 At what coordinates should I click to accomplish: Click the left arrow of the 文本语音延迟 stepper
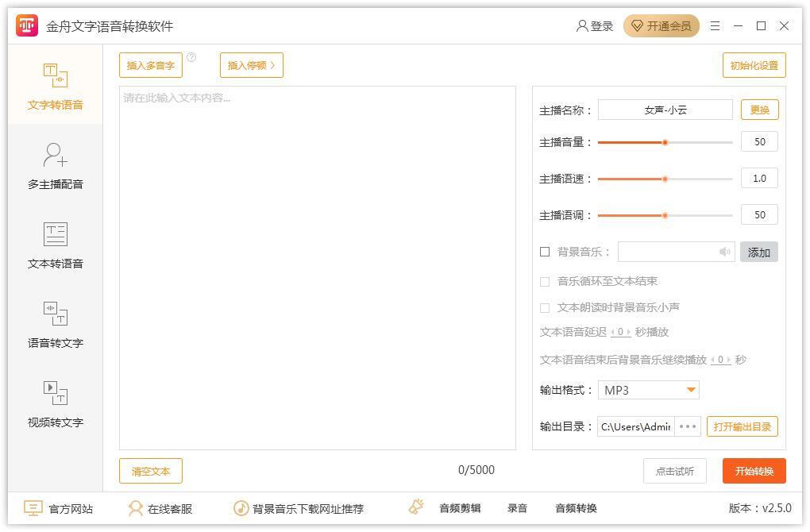click(x=613, y=332)
